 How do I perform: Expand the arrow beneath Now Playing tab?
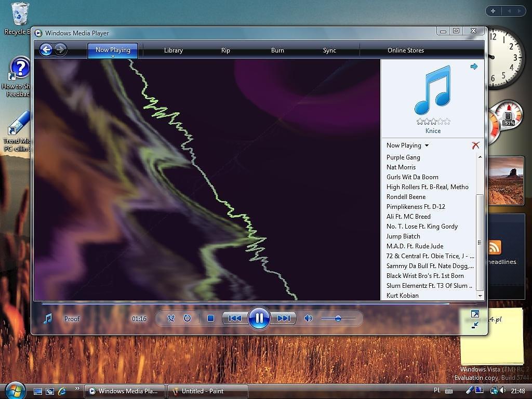pos(113,56)
